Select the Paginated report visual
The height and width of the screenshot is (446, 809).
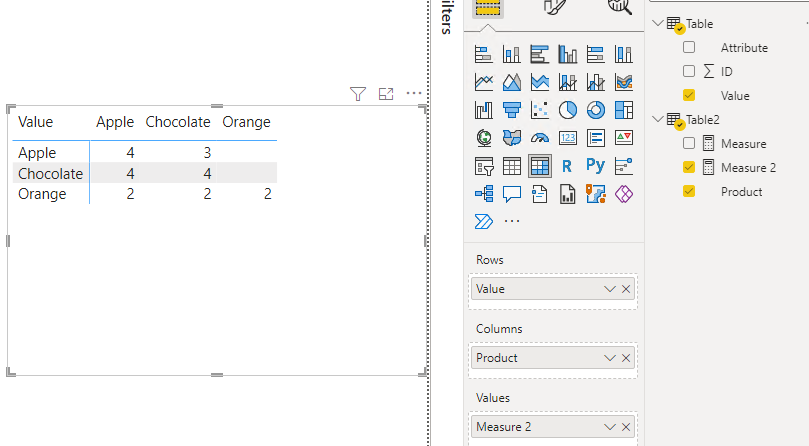[x=568, y=194]
